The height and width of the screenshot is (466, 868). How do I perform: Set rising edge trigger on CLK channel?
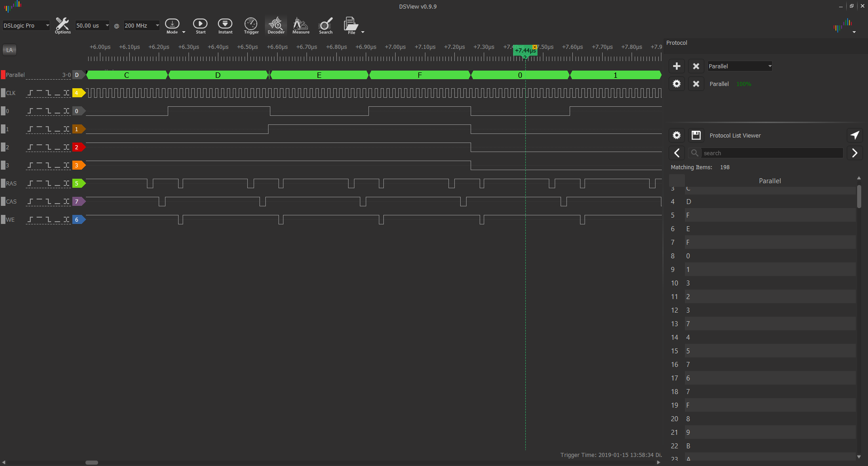point(30,93)
